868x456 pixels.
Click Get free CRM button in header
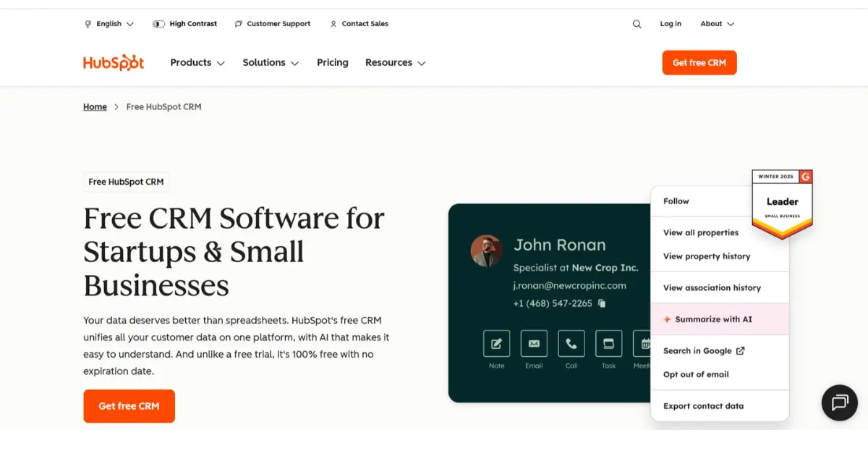tap(699, 63)
